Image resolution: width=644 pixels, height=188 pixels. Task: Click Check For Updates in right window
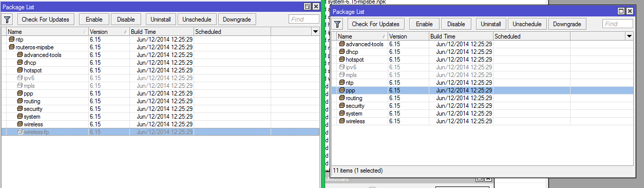pyautogui.click(x=376, y=24)
